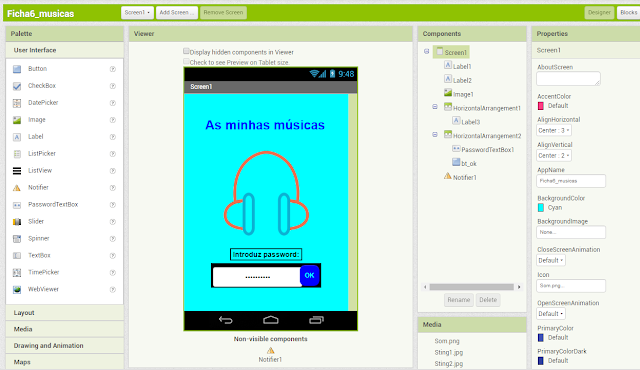Open help for CheckBox component
640x370 pixels.
coord(113,86)
